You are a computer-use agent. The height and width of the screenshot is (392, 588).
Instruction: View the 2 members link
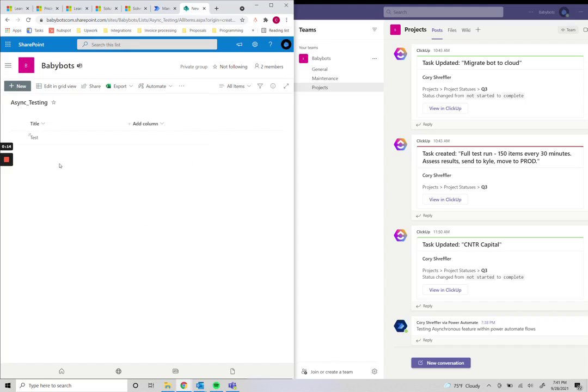[x=269, y=66]
